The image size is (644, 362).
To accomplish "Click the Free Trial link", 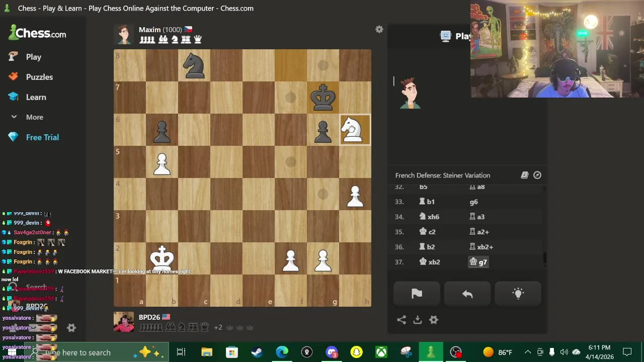I will (34, 137).
